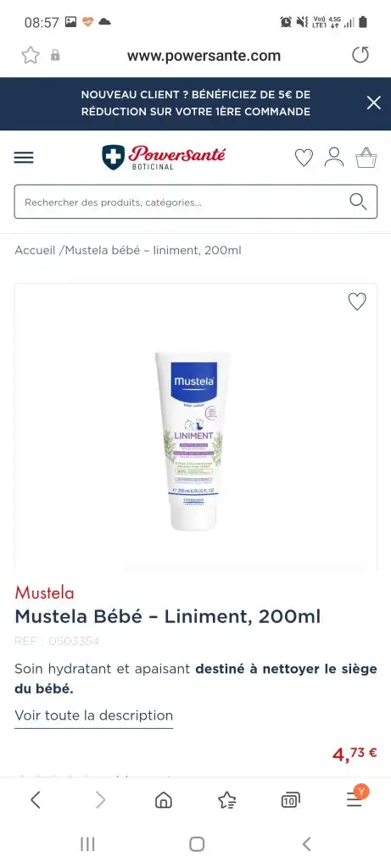Click the product search input field

click(x=195, y=202)
